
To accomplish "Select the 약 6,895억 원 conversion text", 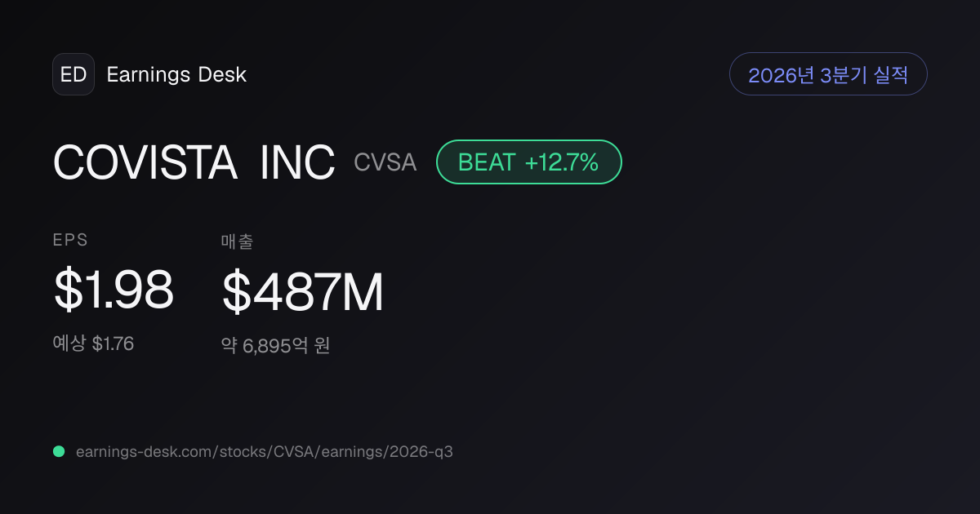I will [x=275, y=346].
